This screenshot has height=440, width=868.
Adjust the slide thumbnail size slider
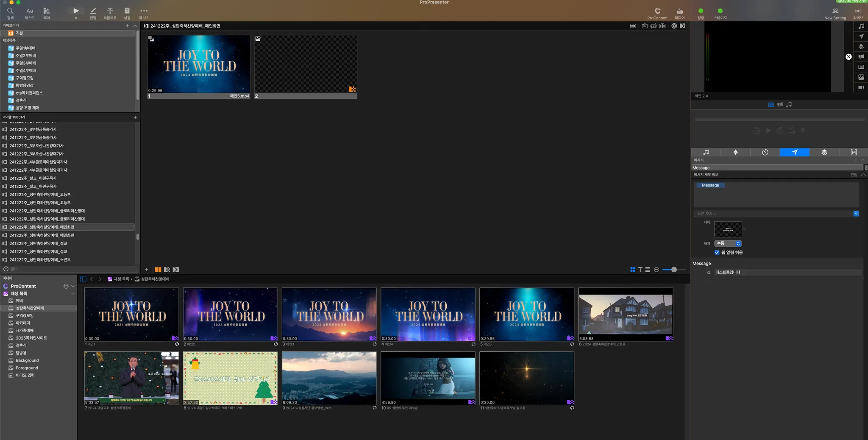point(674,270)
